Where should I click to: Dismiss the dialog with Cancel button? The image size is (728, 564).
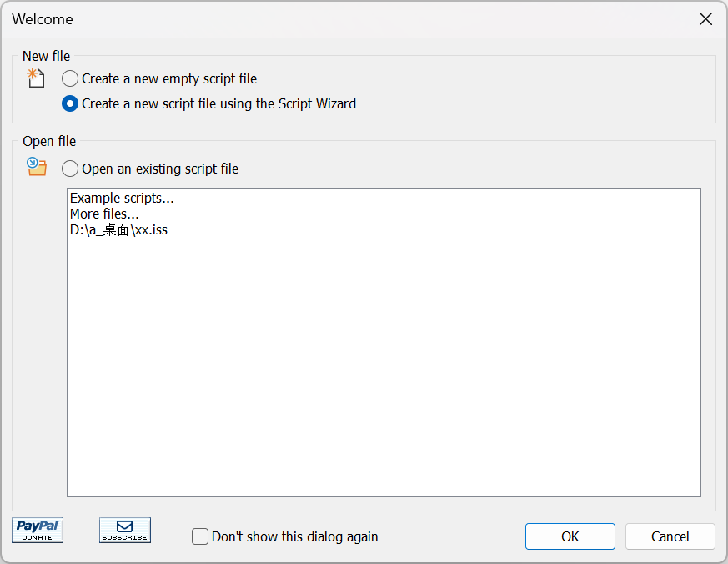(670, 536)
